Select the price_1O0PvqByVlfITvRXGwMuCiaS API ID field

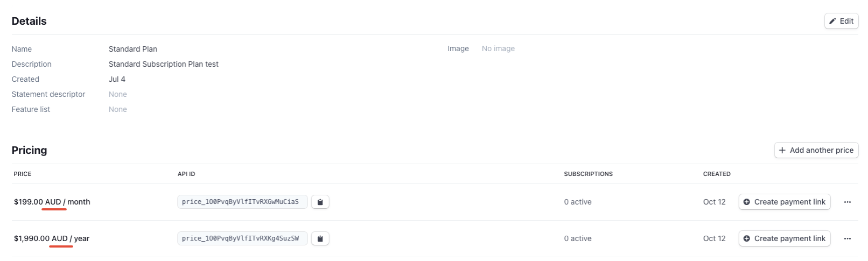242,202
